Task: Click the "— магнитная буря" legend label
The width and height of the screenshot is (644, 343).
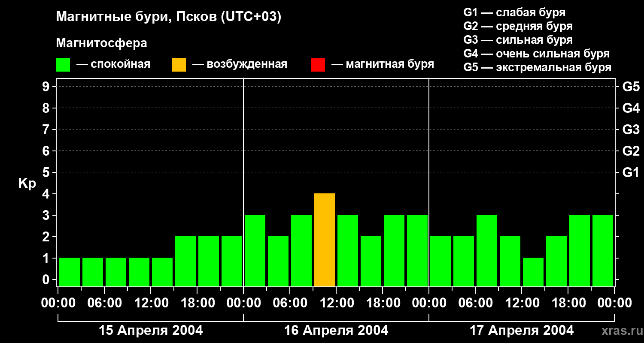Action: tap(383, 64)
